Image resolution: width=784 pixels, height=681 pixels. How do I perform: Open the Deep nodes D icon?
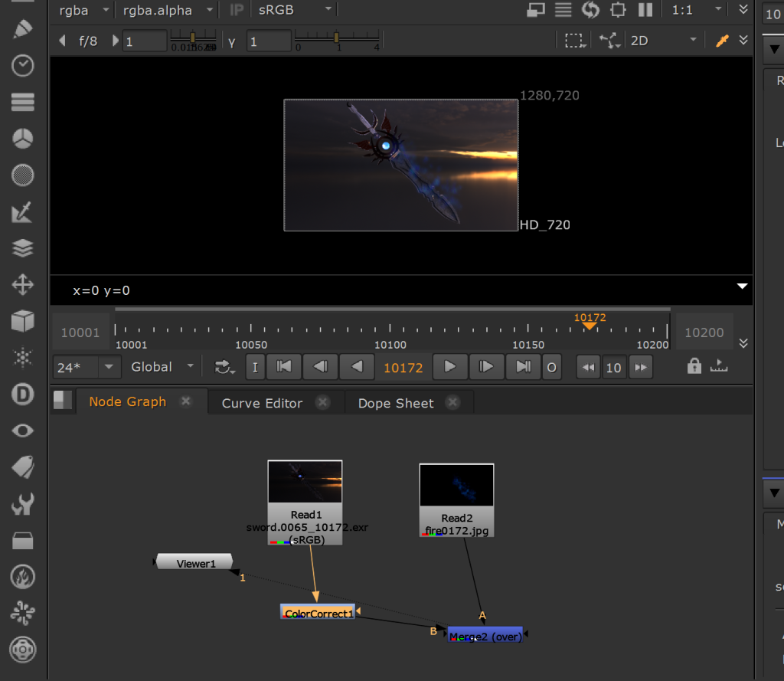coord(23,395)
